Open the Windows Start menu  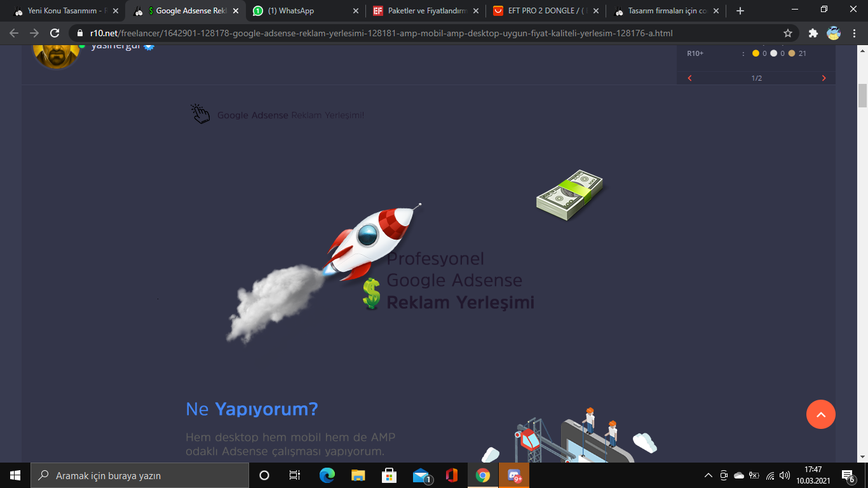(15, 475)
